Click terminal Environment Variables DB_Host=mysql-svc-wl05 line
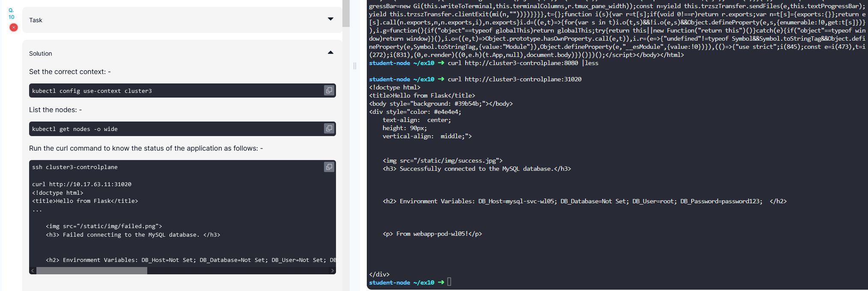868x291 pixels. click(x=585, y=201)
